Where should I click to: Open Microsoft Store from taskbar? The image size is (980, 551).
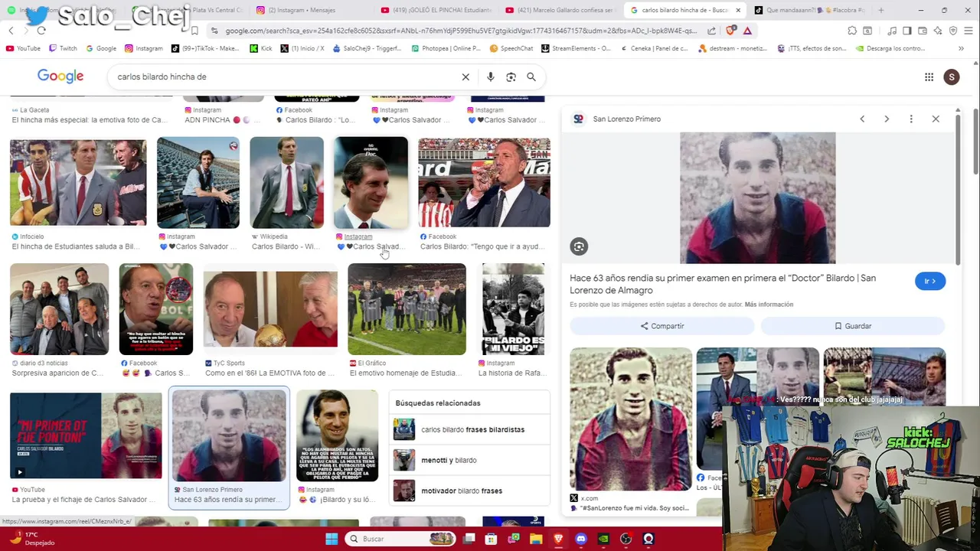coord(491,539)
